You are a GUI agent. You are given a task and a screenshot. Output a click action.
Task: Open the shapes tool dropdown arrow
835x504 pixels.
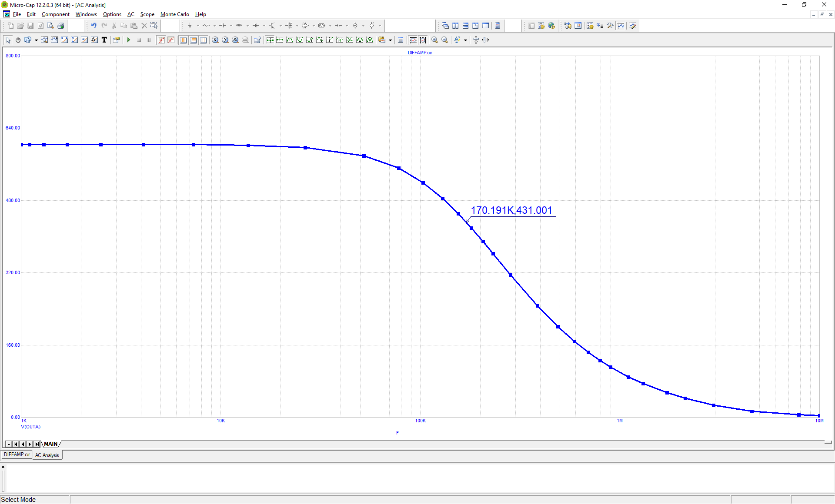tap(36, 40)
